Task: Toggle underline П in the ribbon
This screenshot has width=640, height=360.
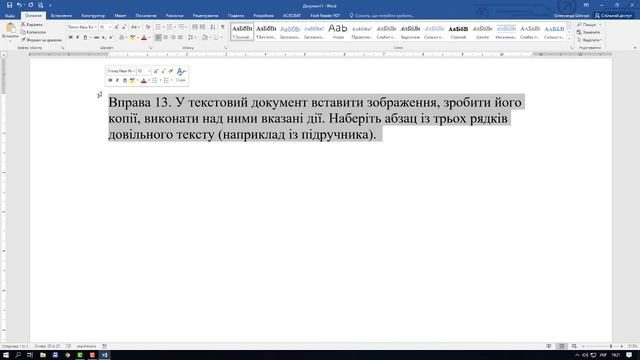Action: point(85,37)
